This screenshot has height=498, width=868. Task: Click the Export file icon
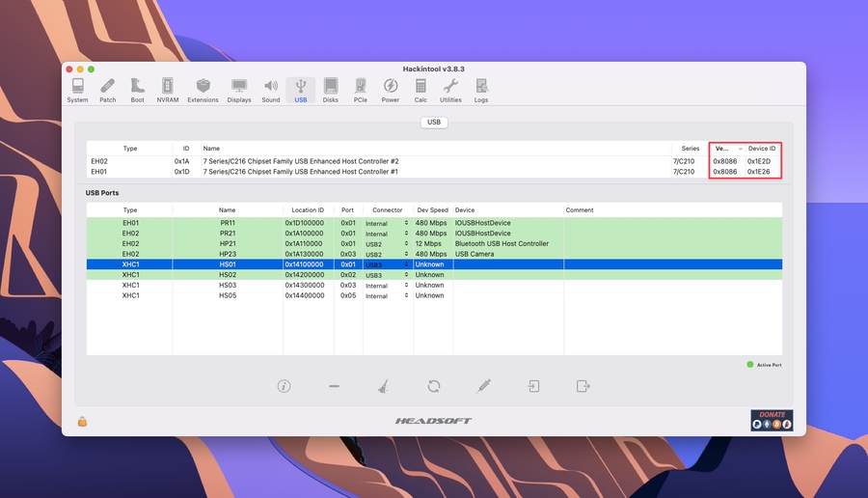583,386
